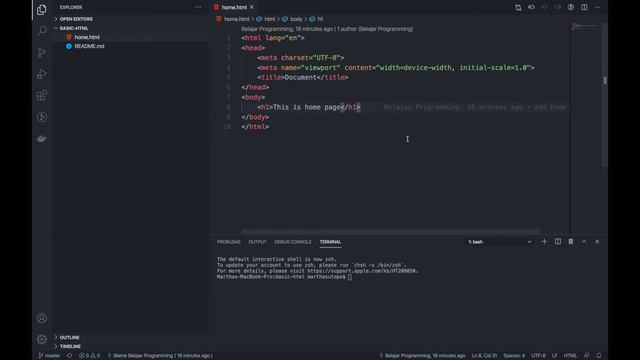Switch to the Output tab
This screenshot has width=640, height=360.
[257, 242]
